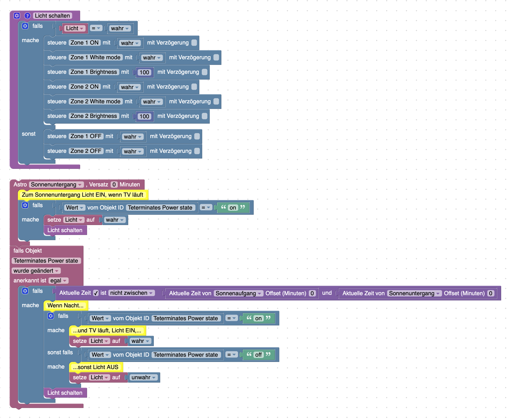Click Zone 1 Brightness value 100 field

point(145,73)
